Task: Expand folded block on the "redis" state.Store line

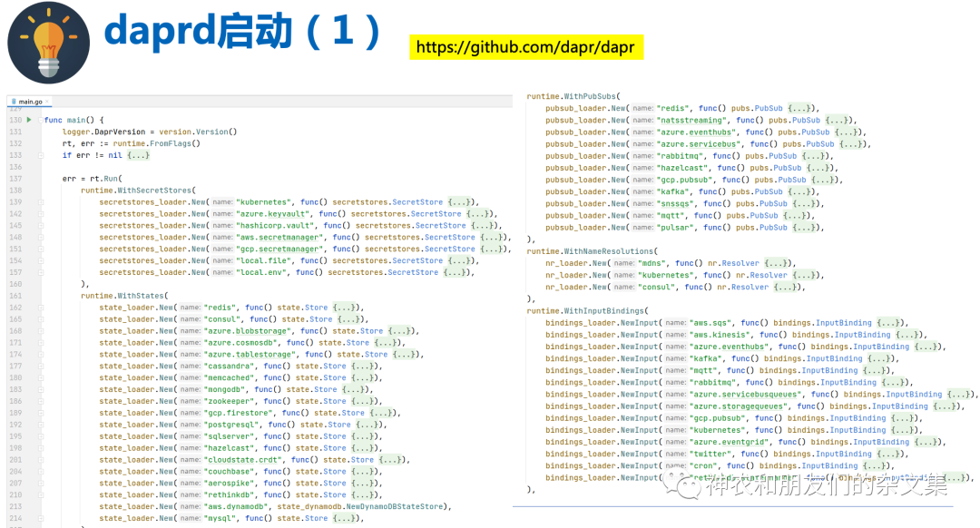Action: pos(344,308)
